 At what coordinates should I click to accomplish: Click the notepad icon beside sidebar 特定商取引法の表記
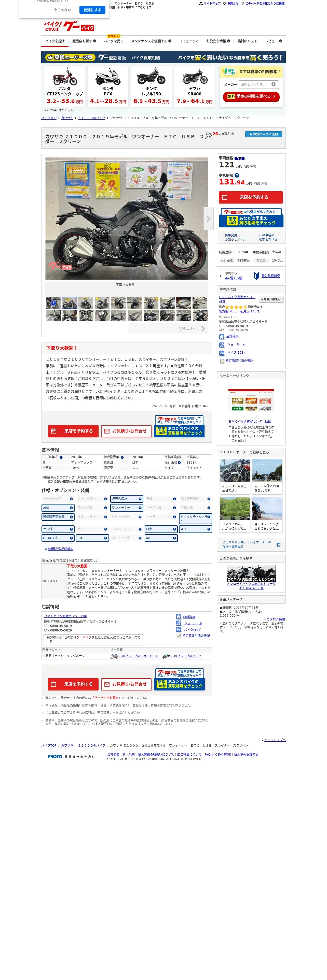click(222, 361)
